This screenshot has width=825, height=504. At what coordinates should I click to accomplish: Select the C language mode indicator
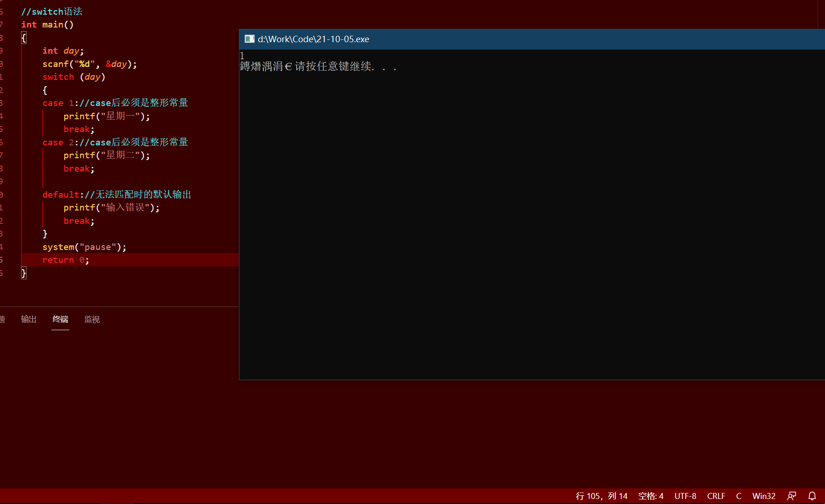click(x=738, y=496)
